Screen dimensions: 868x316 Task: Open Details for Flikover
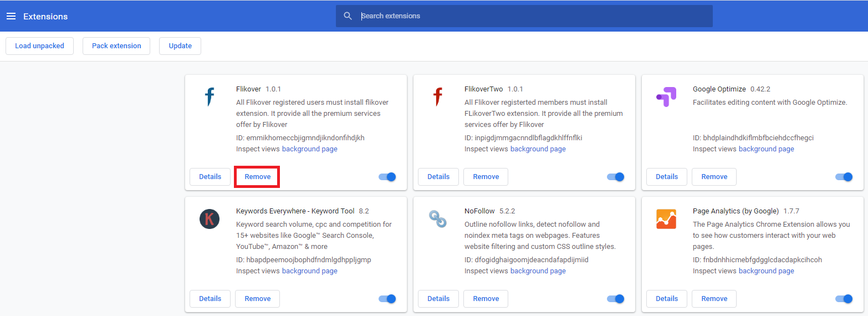click(210, 177)
